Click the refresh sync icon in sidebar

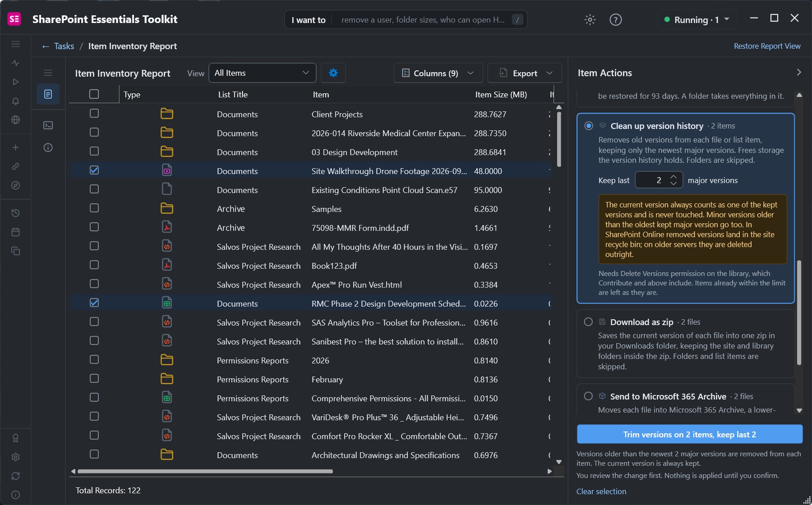click(x=16, y=476)
